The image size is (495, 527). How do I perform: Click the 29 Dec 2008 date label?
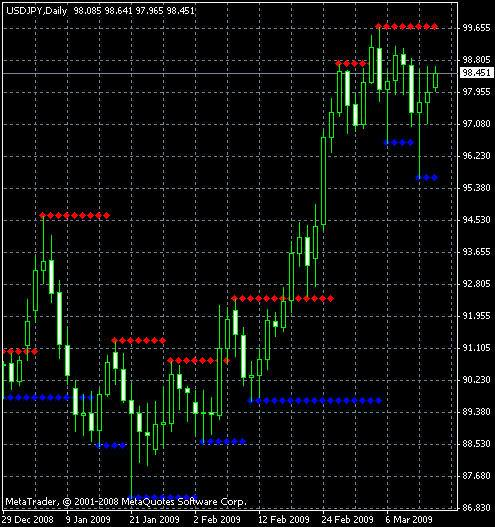[x=28, y=520]
